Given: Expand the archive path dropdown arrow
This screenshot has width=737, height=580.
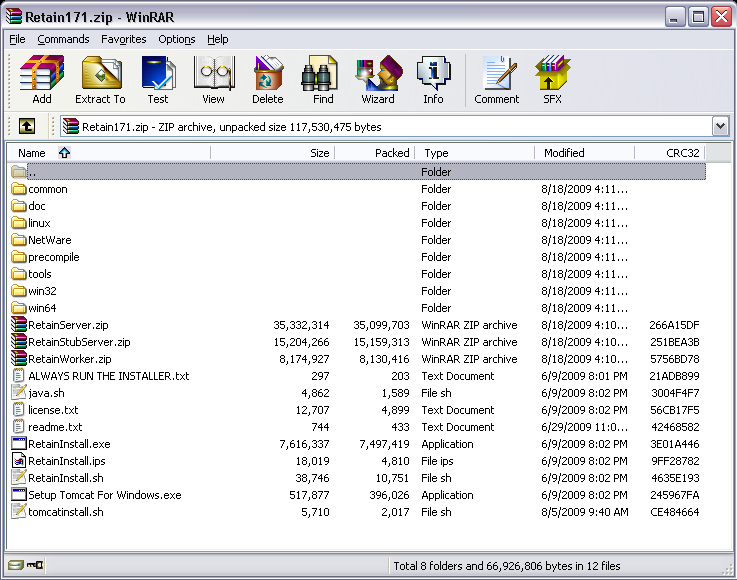Looking at the screenshot, I should pyautogui.click(x=721, y=126).
